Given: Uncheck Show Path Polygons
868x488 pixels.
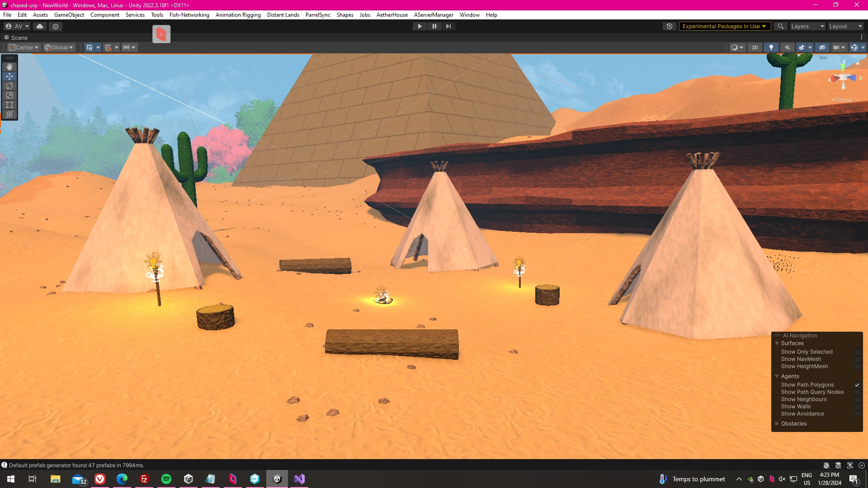Looking at the screenshot, I should [857, 385].
